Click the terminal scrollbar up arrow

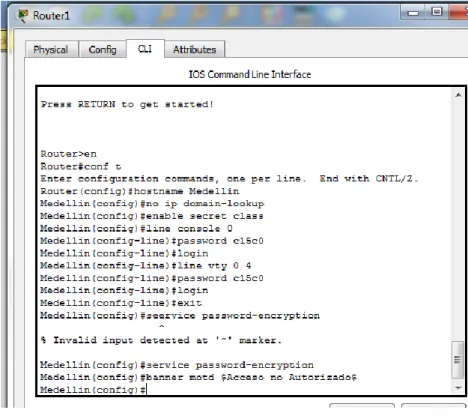click(458, 95)
